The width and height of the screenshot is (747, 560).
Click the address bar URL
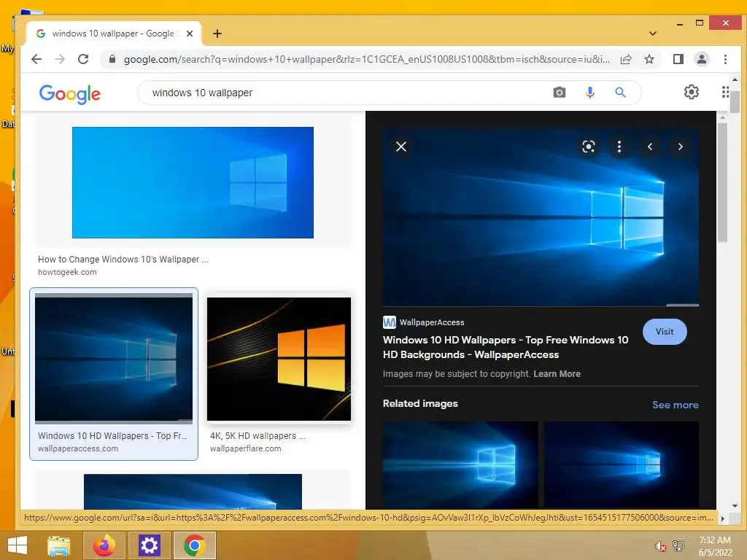(367, 59)
